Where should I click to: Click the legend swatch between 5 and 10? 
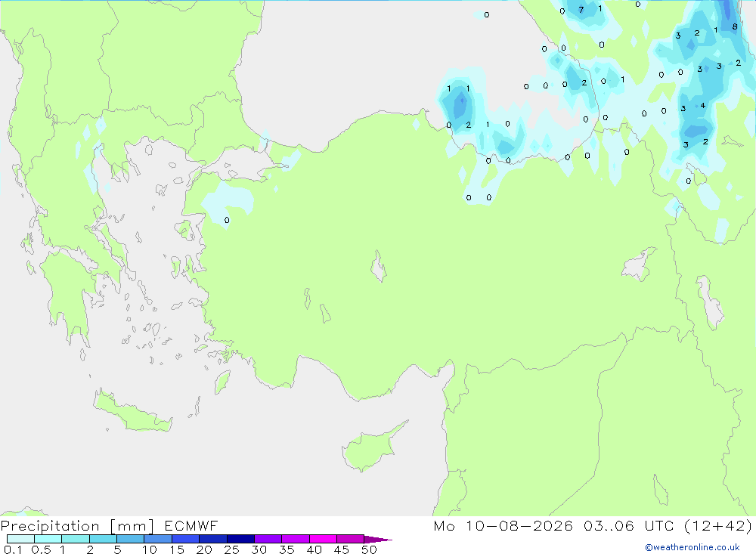click(131, 539)
